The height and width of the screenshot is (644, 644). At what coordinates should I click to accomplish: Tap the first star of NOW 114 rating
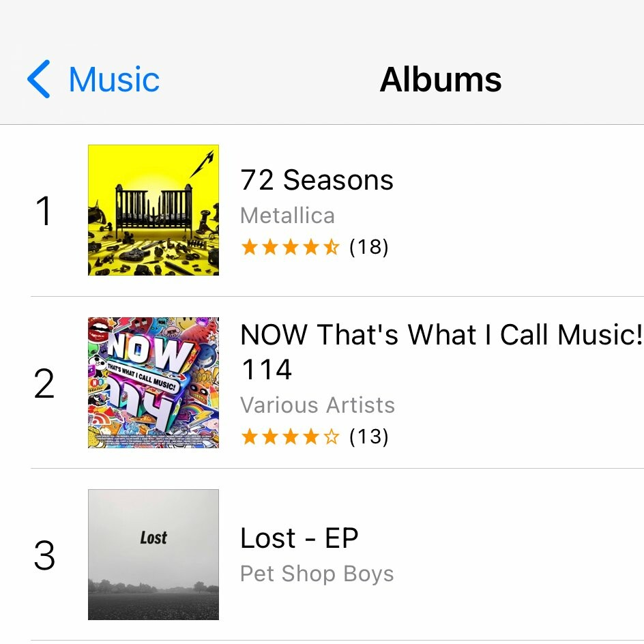point(250,437)
